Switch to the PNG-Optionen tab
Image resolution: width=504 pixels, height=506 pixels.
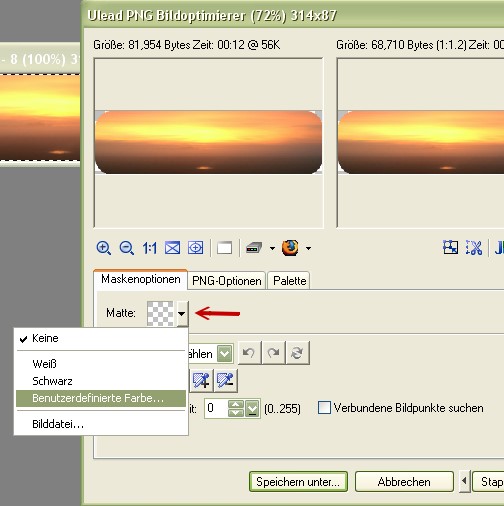tap(226, 281)
